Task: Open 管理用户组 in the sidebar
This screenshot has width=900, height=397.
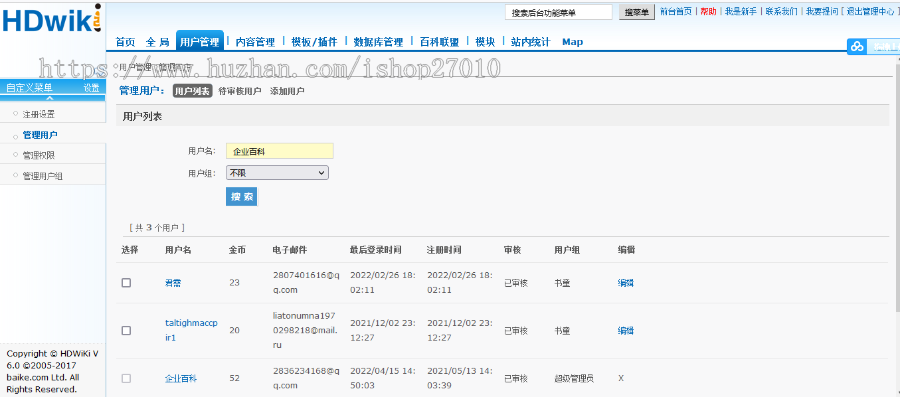Action: coord(42,176)
